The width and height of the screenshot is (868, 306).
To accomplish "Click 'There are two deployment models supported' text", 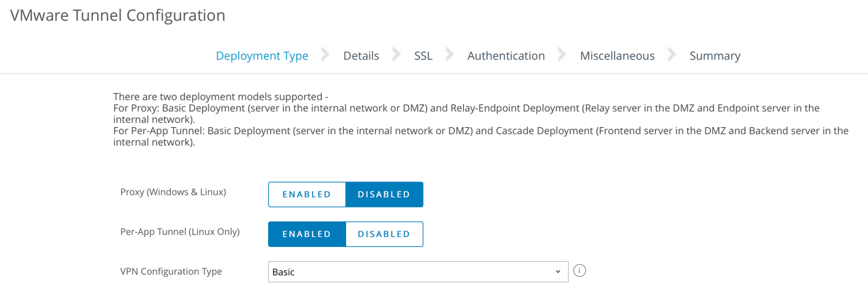I will 221,97.
